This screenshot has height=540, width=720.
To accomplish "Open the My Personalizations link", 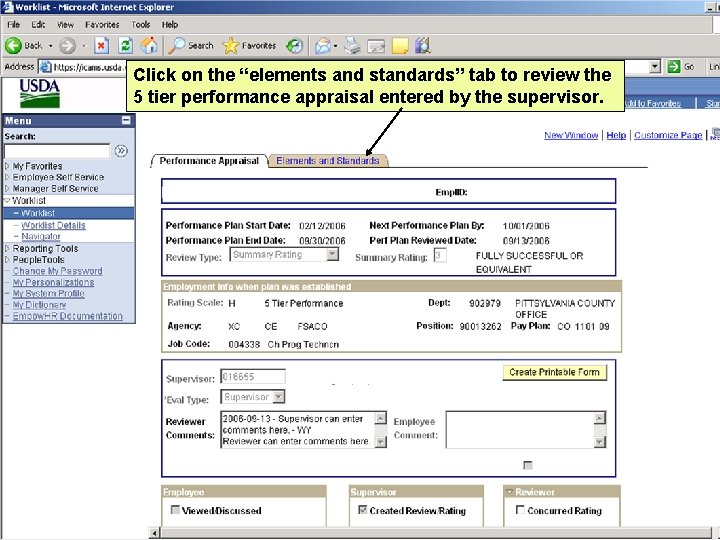I will (x=53, y=282).
